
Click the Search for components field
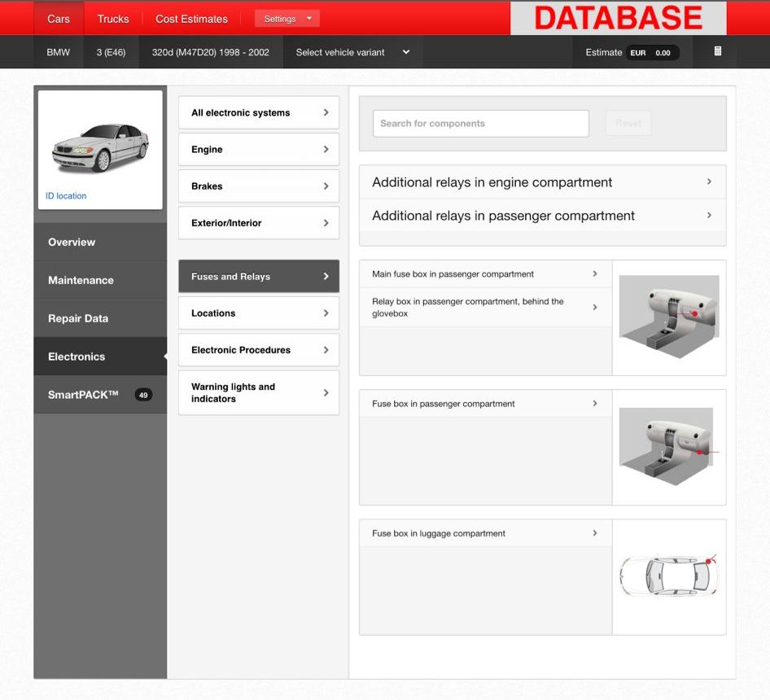tap(480, 124)
